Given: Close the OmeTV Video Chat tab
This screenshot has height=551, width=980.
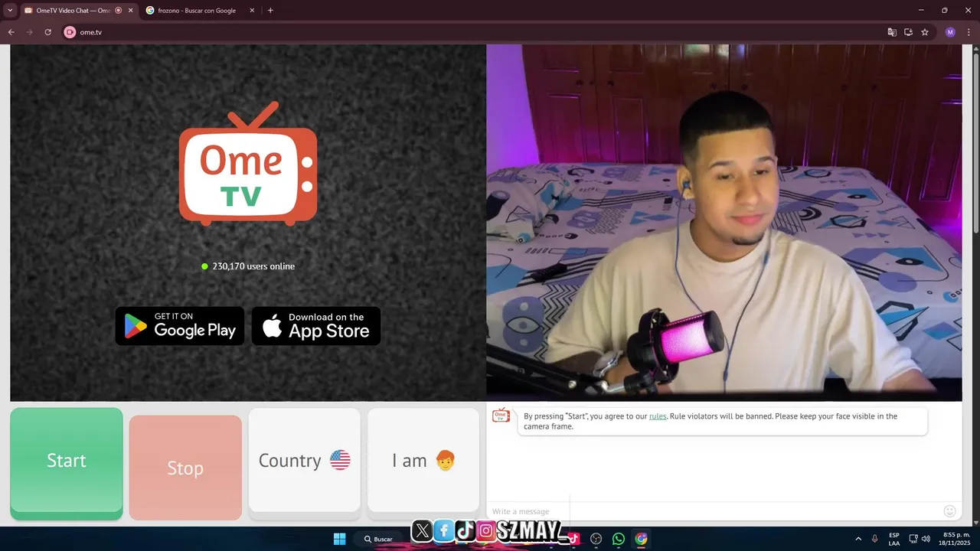Looking at the screenshot, I should [130, 11].
